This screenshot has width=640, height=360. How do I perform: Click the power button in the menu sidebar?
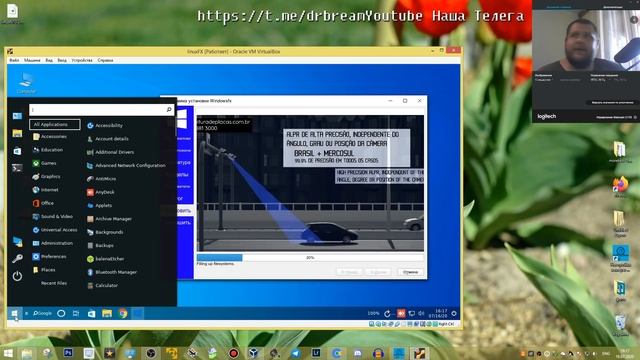(17, 276)
